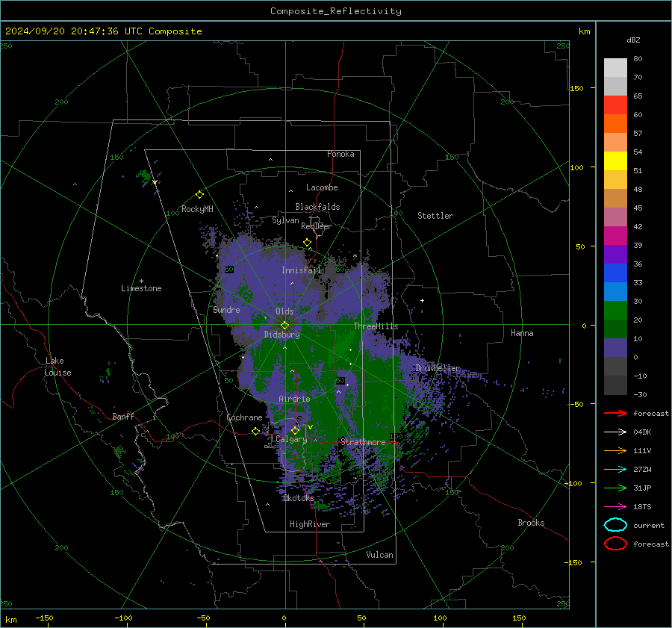Image resolution: width=672 pixels, height=628 pixels.
Task: Click the Brooks town label
Action: pyautogui.click(x=531, y=523)
